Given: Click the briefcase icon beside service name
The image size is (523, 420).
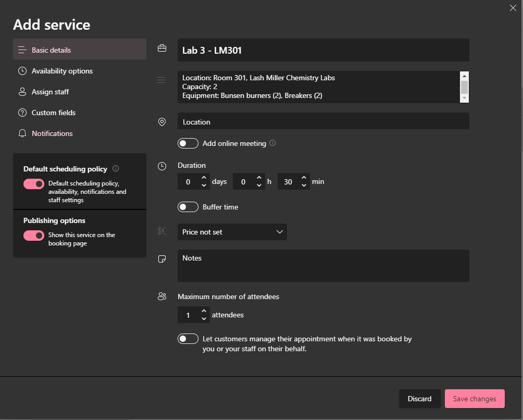Looking at the screenshot, I should point(162,48).
